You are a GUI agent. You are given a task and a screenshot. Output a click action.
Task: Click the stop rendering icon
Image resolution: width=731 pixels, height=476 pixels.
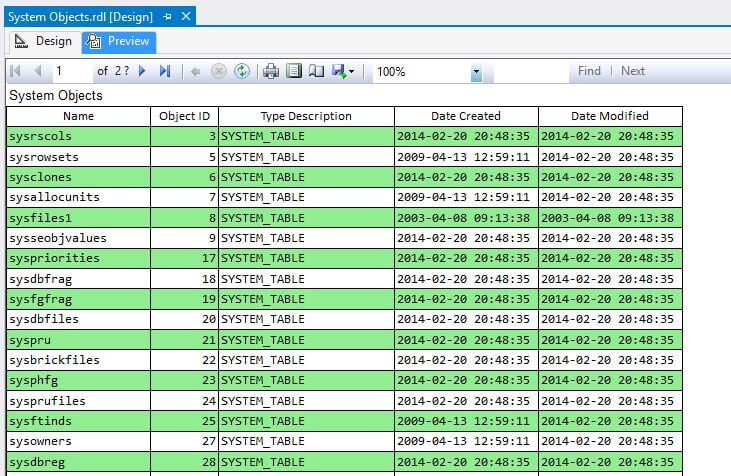click(x=219, y=71)
